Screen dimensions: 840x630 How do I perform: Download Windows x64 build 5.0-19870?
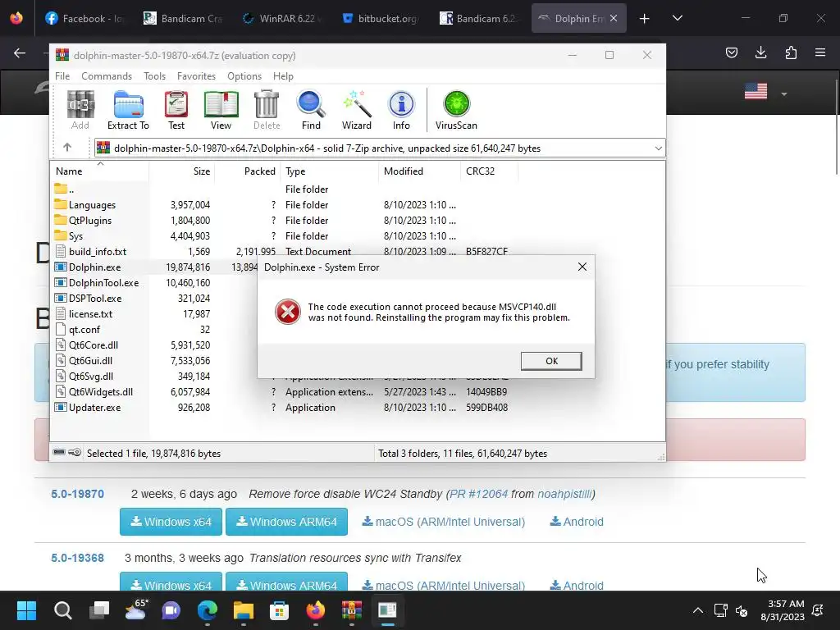coord(171,522)
